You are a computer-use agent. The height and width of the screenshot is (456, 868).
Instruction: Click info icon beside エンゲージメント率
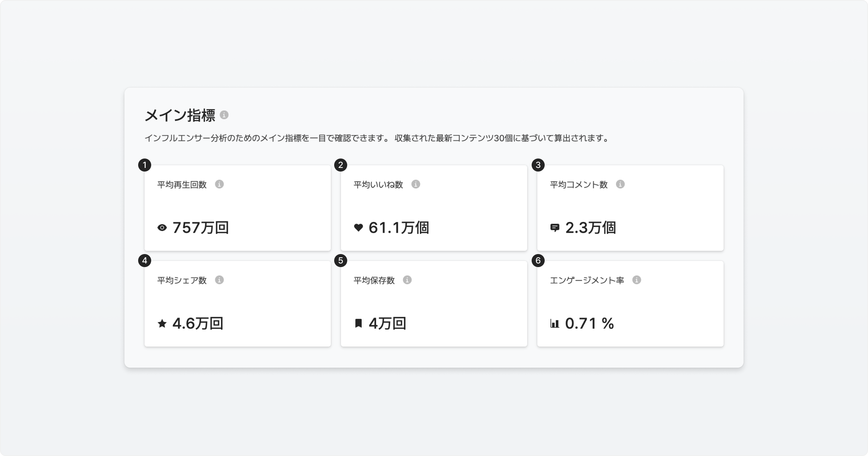[637, 280]
